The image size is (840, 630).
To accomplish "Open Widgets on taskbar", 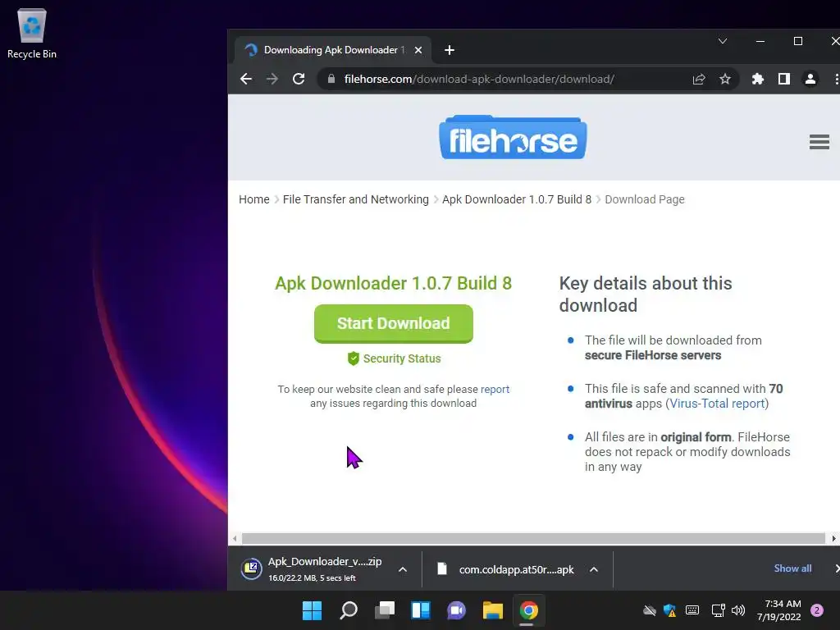I will pos(421,610).
